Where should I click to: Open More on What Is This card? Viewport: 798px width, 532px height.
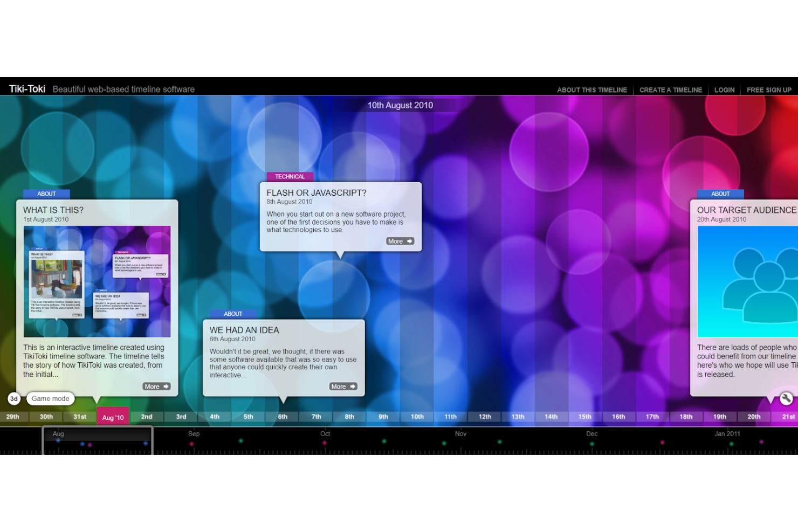point(156,386)
